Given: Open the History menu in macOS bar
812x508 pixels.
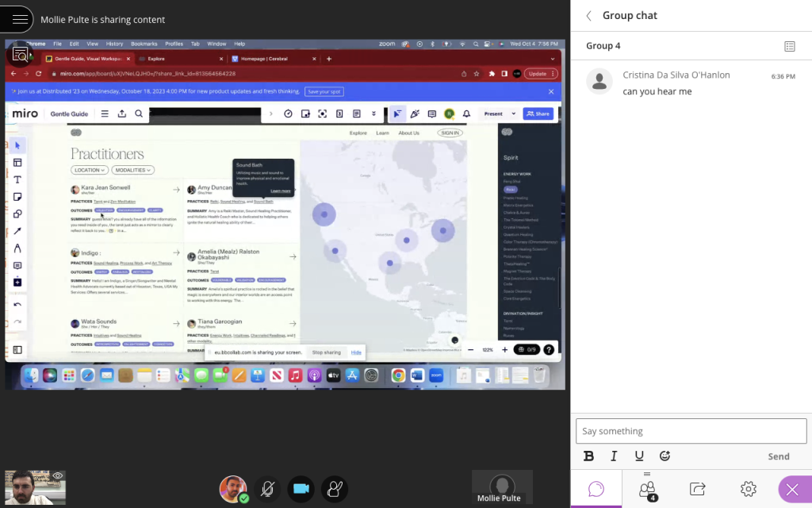Looking at the screenshot, I should [114, 44].
